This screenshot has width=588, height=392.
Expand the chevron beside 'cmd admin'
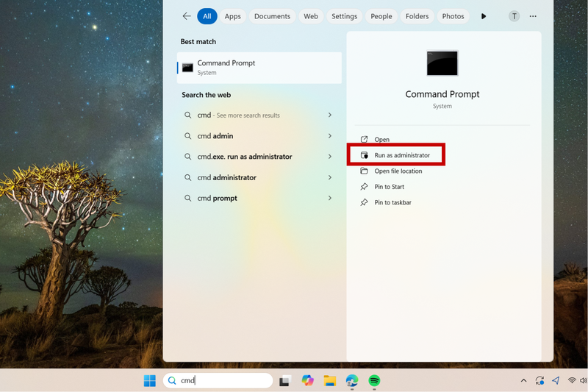[x=330, y=136]
